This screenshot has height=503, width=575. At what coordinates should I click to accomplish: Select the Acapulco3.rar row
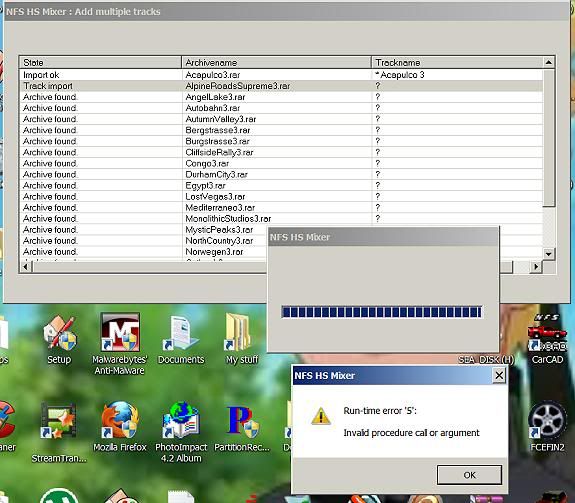click(x=281, y=75)
